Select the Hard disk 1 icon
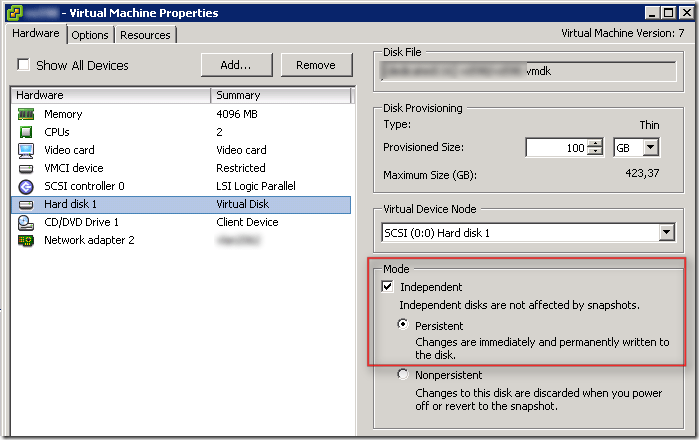699x440 pixels. pyautogui.click(x=26, y=204)
